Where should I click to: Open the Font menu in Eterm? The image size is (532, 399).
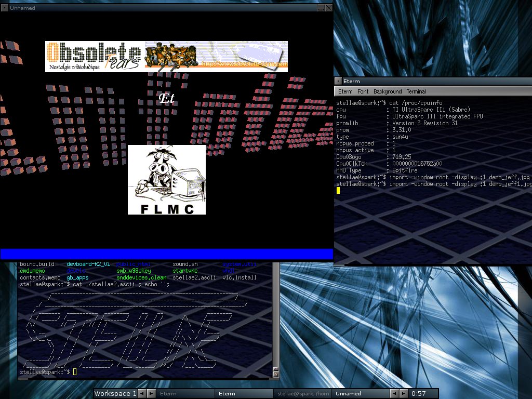(x=363, y=91)
